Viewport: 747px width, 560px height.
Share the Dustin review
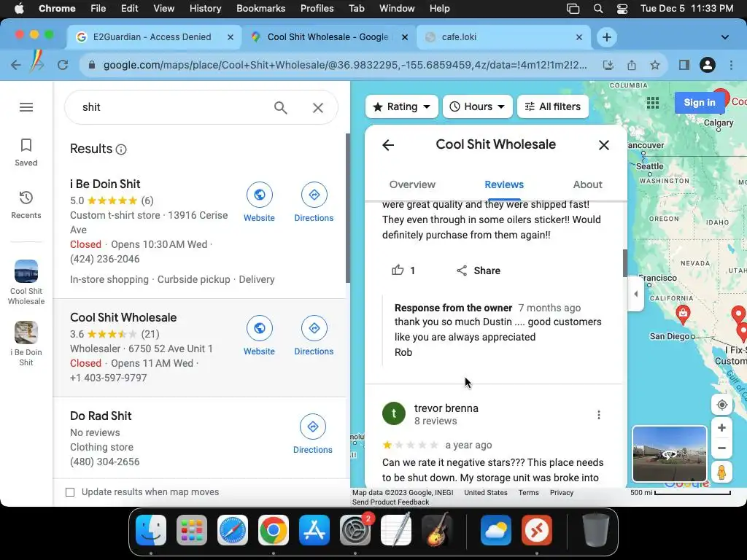pos(479,271)
